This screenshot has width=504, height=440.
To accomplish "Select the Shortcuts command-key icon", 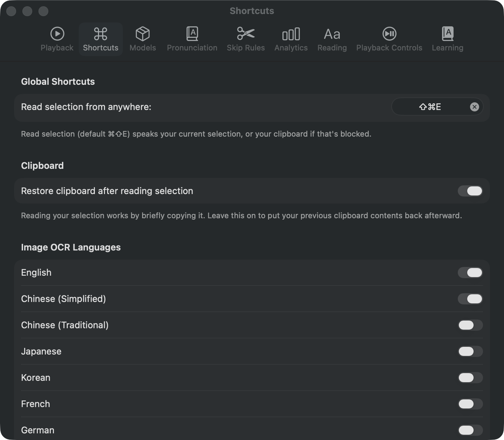I will pyautogui.click(x=101, y=34).
